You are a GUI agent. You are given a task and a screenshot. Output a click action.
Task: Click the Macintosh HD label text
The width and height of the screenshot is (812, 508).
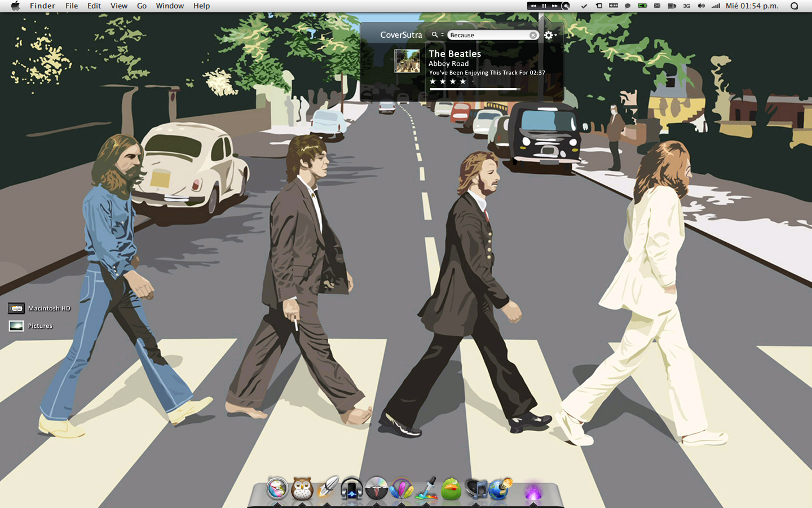[x=50, y=308]
